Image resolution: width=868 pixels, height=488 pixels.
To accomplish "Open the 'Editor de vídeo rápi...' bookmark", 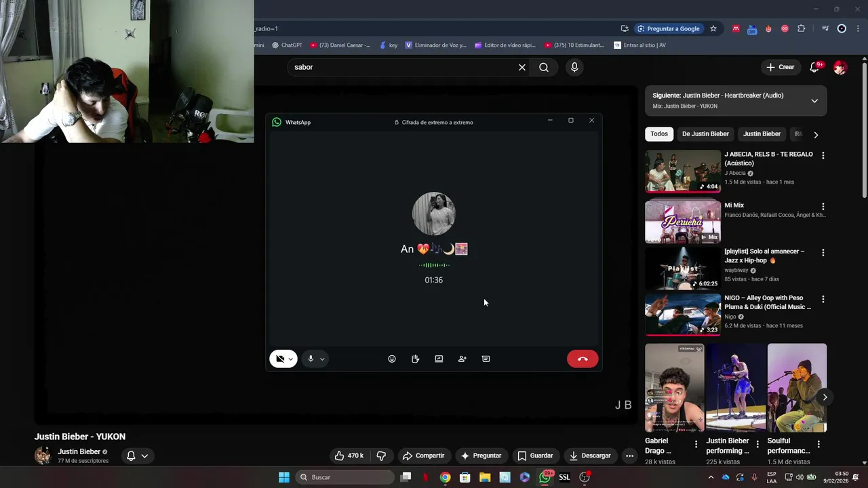I will [x=505, y=45].
